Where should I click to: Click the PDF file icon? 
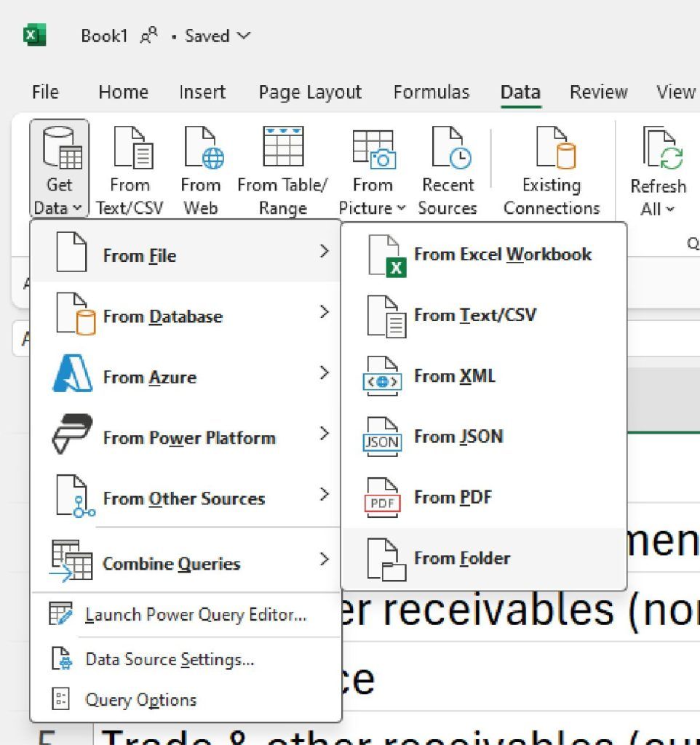tap(383, 498)
